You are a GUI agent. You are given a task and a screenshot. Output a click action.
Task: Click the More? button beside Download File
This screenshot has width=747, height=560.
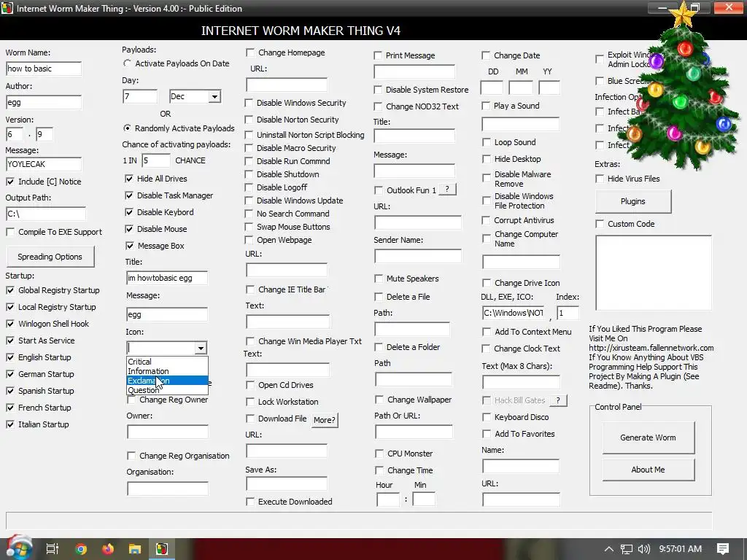[325, 420]
